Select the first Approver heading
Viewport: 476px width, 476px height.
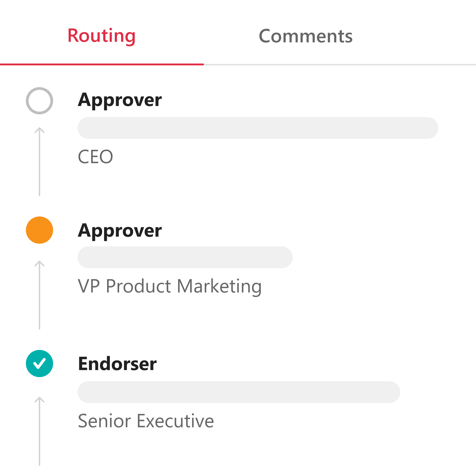click(120, 100)
